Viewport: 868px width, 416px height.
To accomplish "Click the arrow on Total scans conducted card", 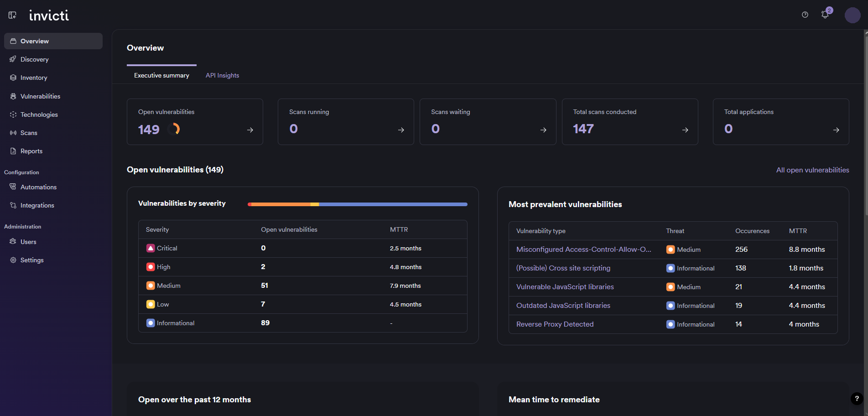I will click(x=685, y=130).
